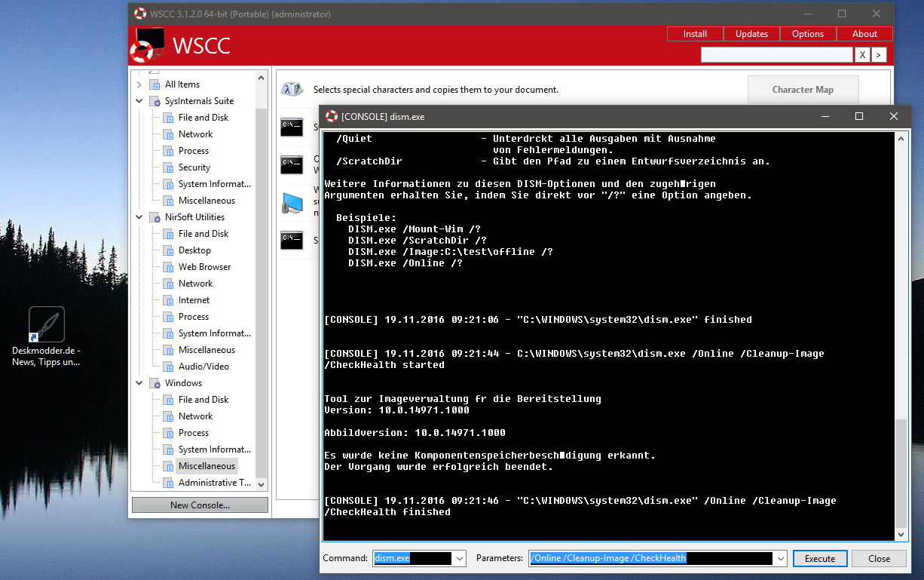Open the Deskmodder.de desktop shortcut icon

point(47,324)
